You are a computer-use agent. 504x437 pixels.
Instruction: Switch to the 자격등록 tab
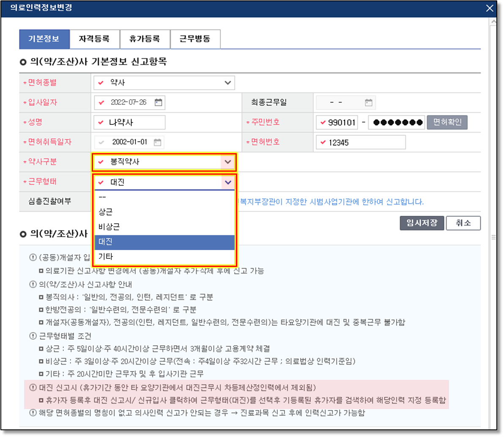pos(94,39)
